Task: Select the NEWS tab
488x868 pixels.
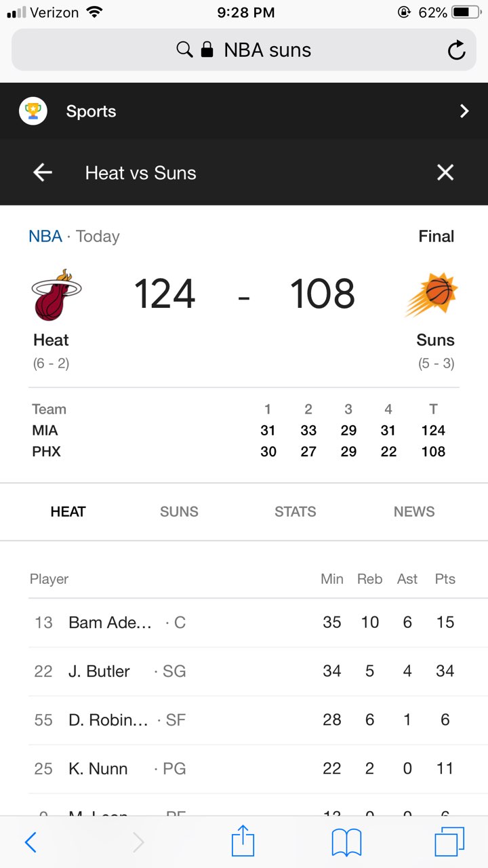Action: click(414, 512)
